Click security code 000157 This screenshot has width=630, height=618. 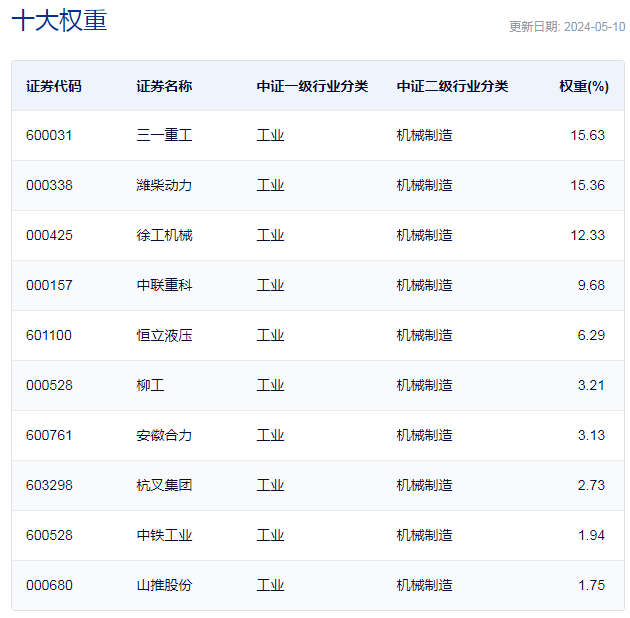[49, 285]
